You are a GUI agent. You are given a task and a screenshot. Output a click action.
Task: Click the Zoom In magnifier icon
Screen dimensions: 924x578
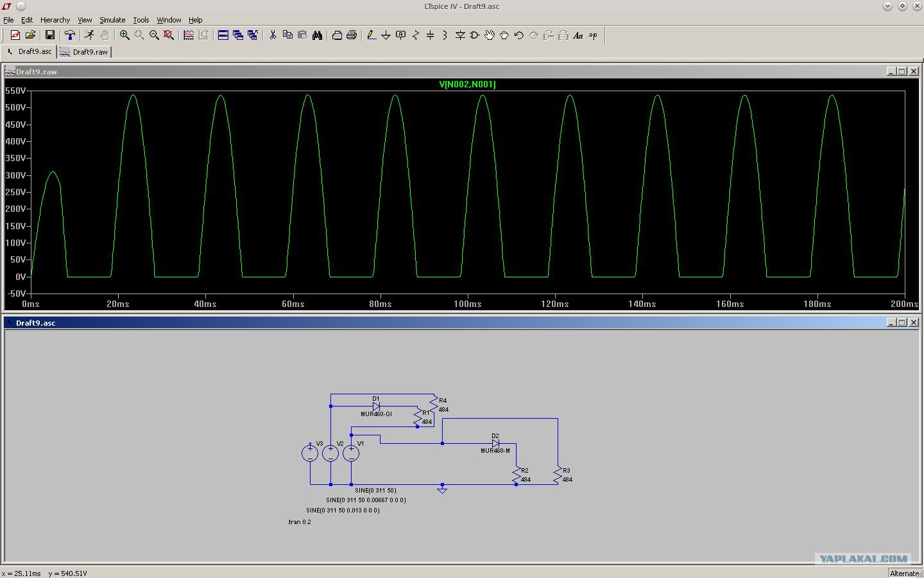pyautogui.click(x=124, y=35)
